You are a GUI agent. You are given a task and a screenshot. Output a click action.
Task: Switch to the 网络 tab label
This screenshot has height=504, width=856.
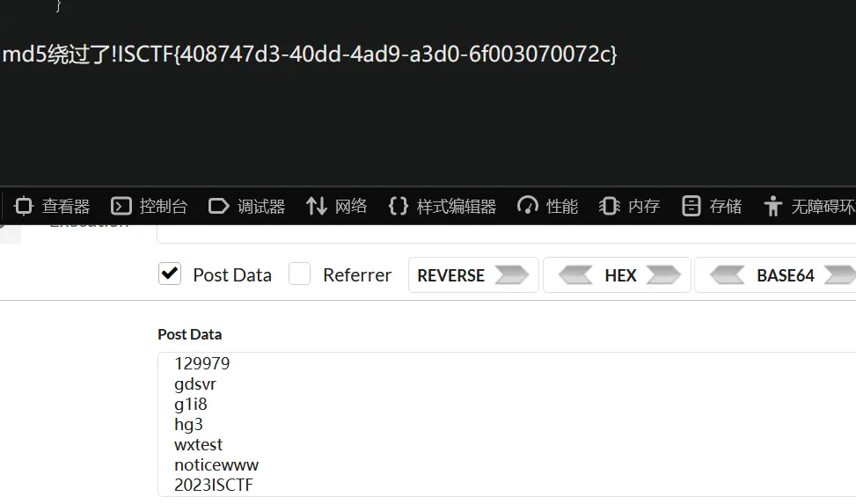click(351, 207)
